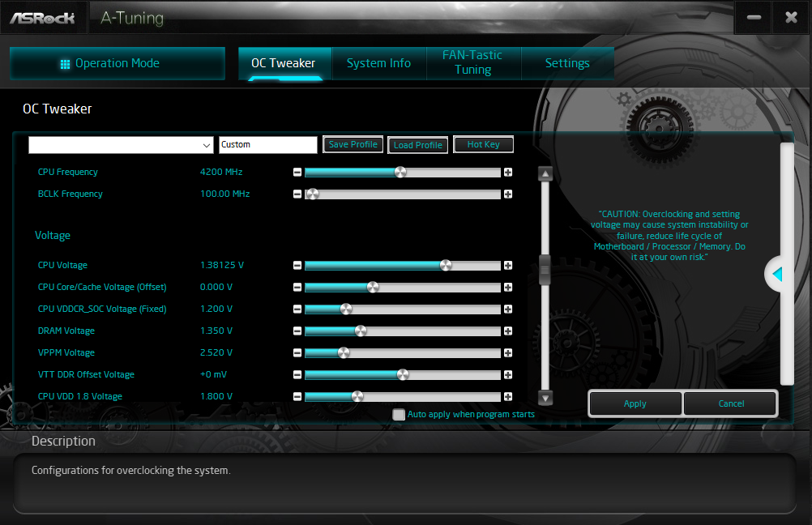Increase VTT DDR Offset Voltage plus button
The width and height of the screenshot is (812, 525).
pos(508,375)
